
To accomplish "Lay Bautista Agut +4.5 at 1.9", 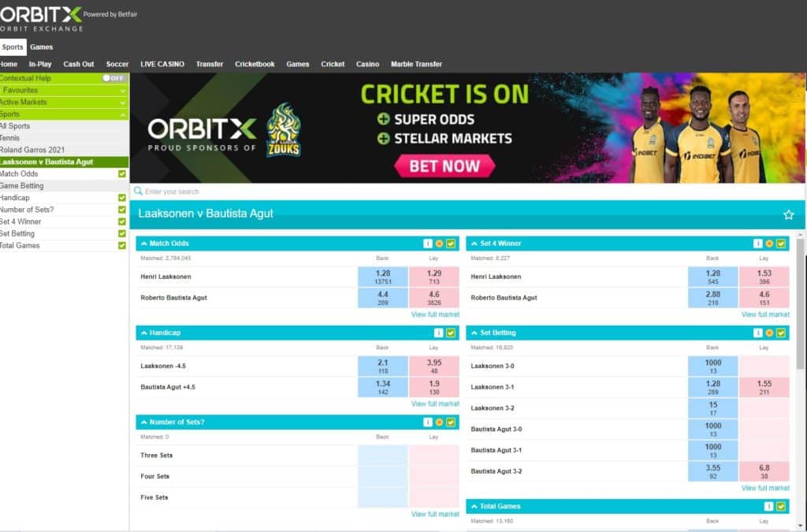I will tap(434, 388).
